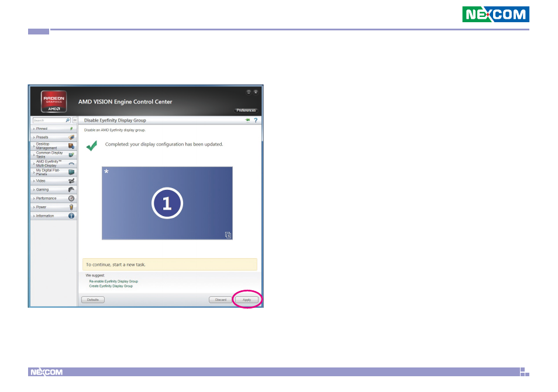Click the Presets icon in sidebar
Screen dimensions: 558x392
click(x=71, y=137)
